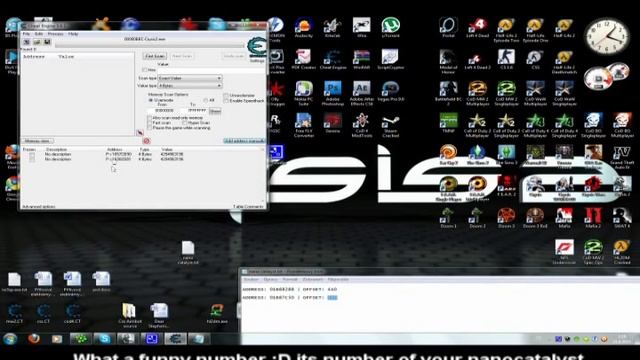
Task: Open CS 1.6 desktop shortcut
Action: (x=506, y=60)
